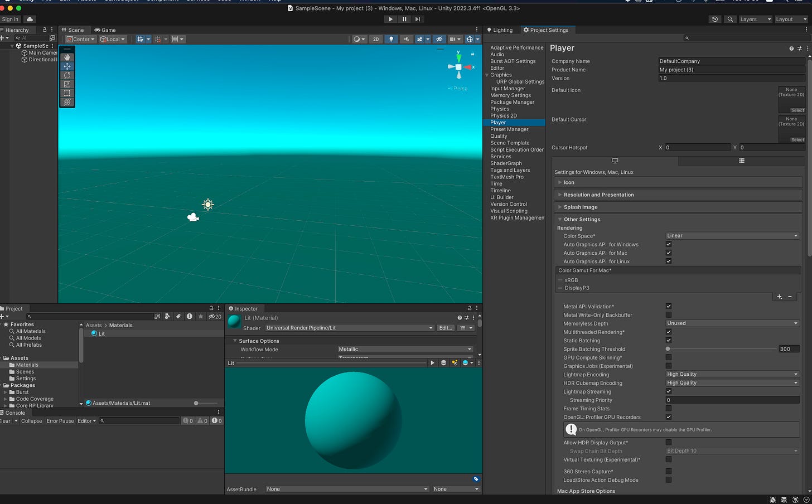
Task: Toggle Metal API Validation checkbox
Action: (669, 306)
